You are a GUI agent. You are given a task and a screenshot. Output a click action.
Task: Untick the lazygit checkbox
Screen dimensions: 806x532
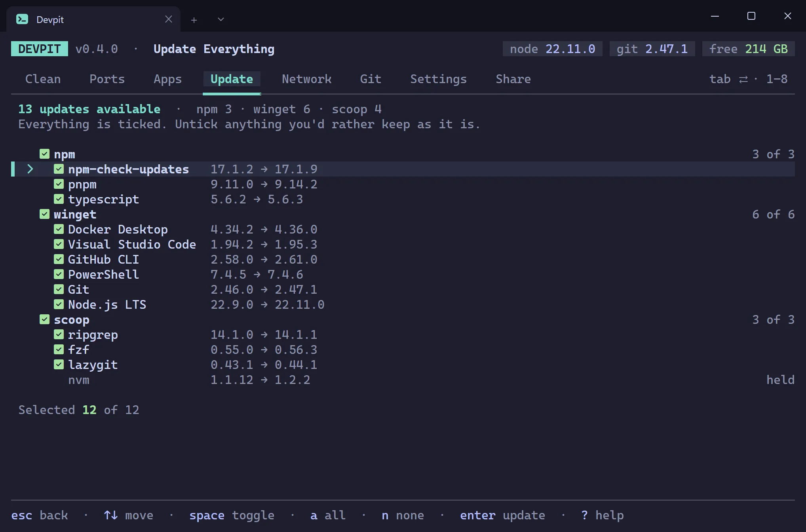coord(59,365)
